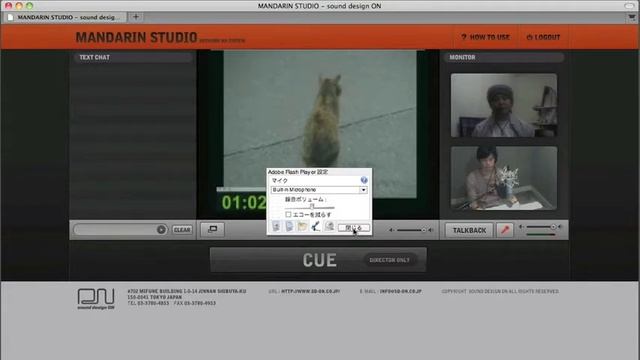The height and width of the screenshot is (360, 640).
Task: Click the cat video playback area
Action: 320,124
